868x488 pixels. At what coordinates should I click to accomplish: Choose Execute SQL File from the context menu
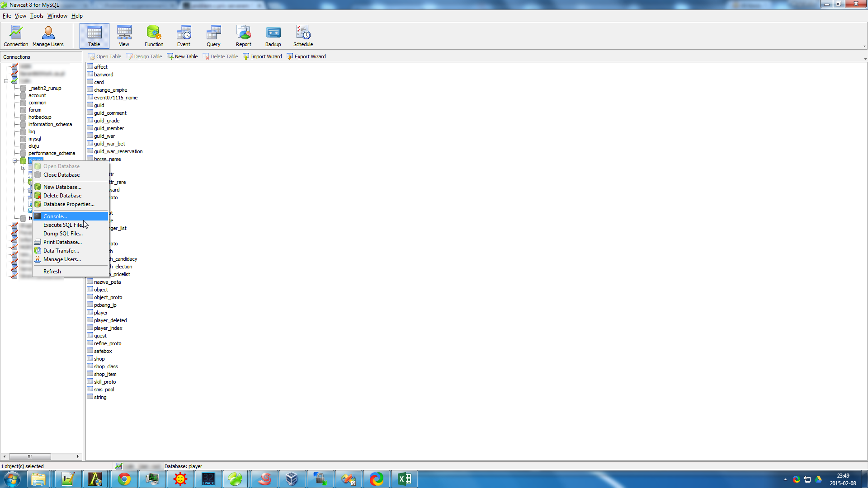71,225
